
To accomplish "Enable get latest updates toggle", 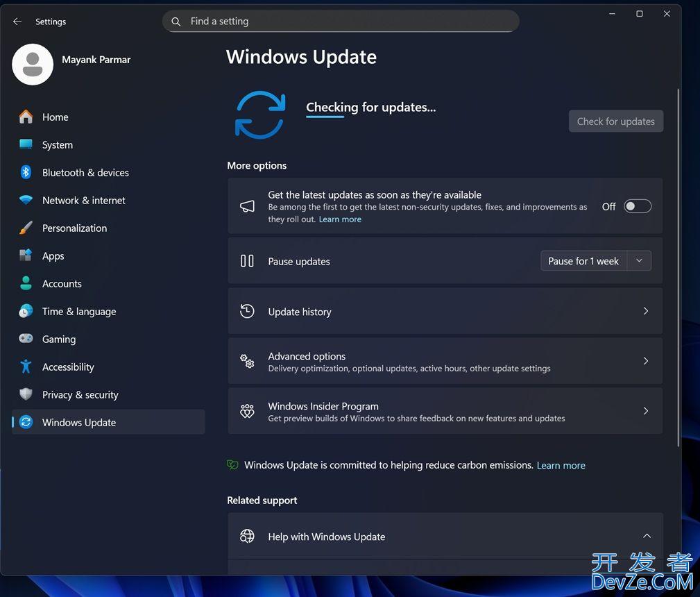I will click(637, 206).
